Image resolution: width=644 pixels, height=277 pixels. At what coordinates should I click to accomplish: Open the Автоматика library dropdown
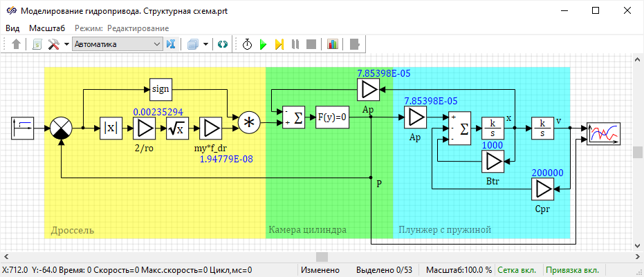(x=117, y=44)
